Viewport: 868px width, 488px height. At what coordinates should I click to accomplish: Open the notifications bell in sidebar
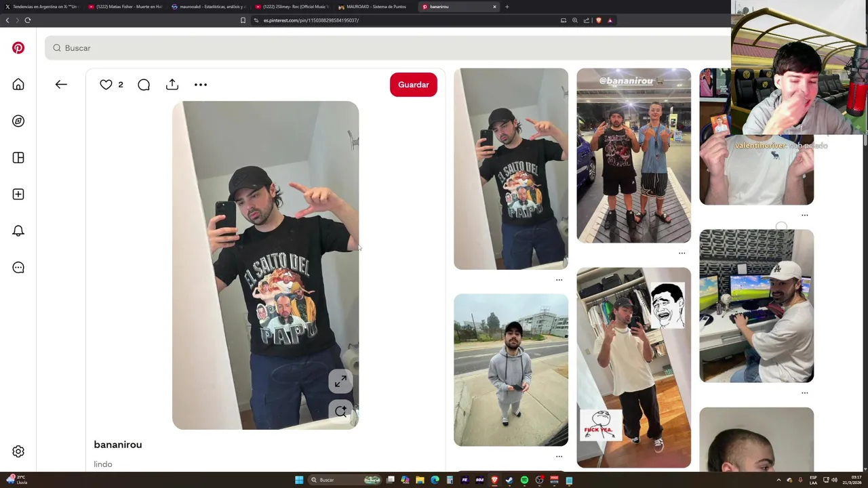[x=18, y=231]
